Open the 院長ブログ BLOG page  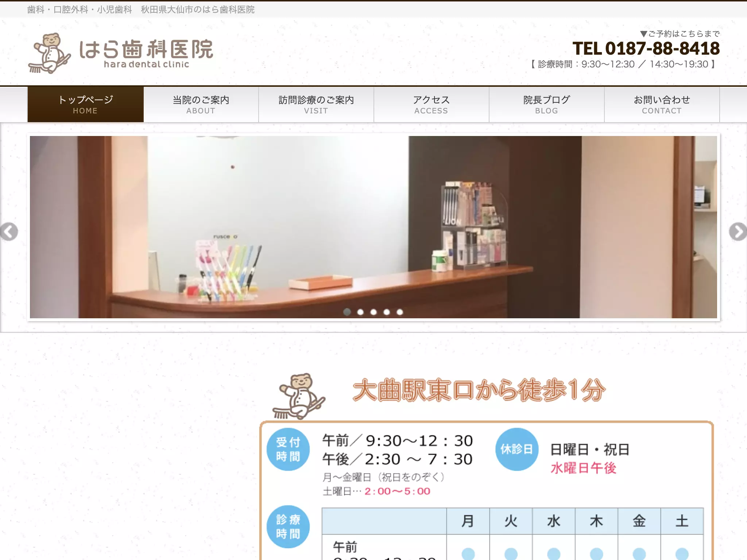pos(547,105)
